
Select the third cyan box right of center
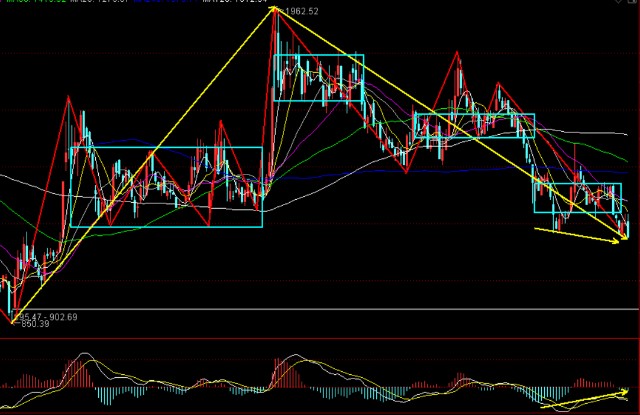click(474, 125)
